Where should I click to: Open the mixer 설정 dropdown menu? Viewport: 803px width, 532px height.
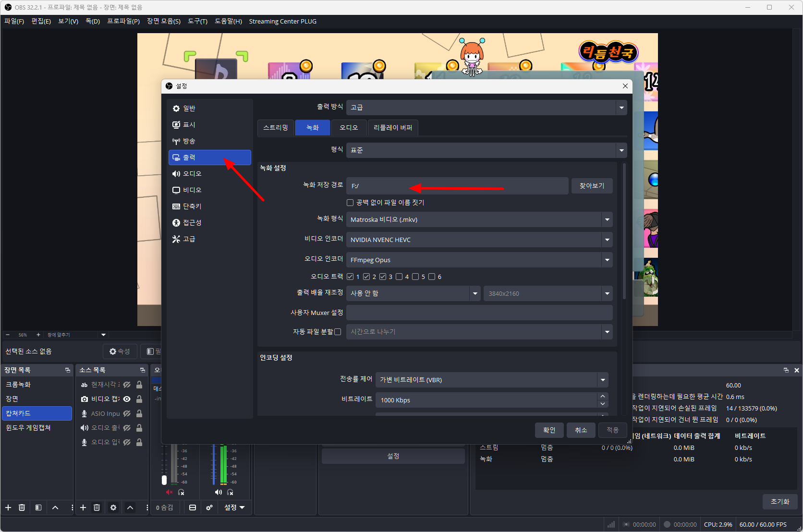click(234, 508)
